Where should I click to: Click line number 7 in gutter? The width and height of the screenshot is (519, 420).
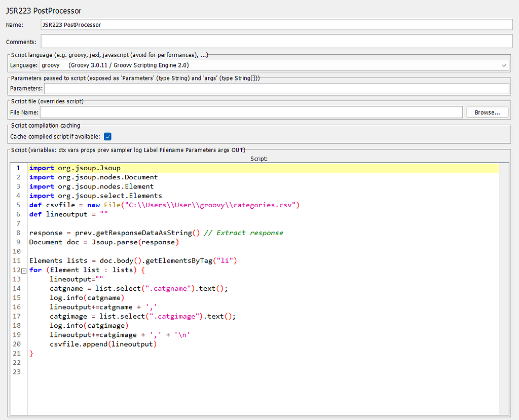point(19,224)
